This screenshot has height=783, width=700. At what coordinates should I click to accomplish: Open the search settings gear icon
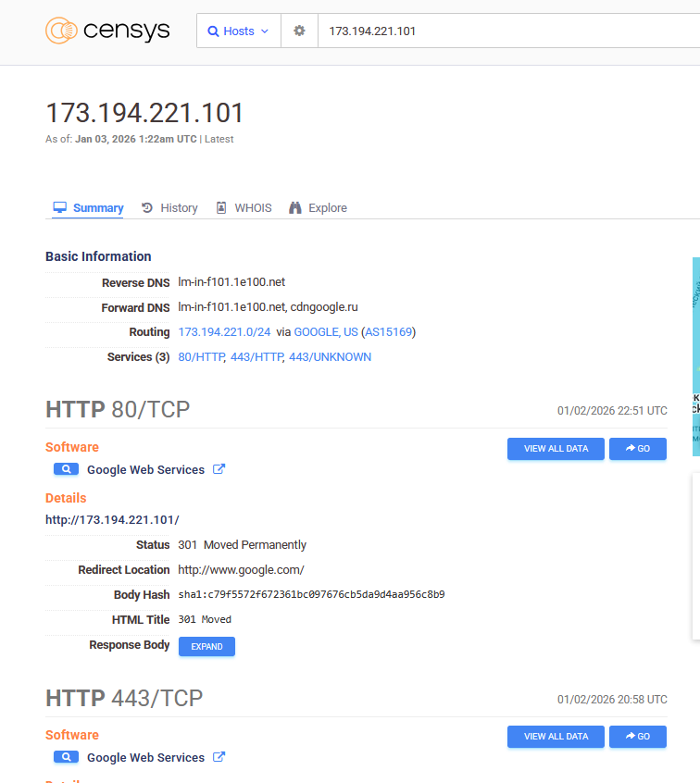(299, 31)
